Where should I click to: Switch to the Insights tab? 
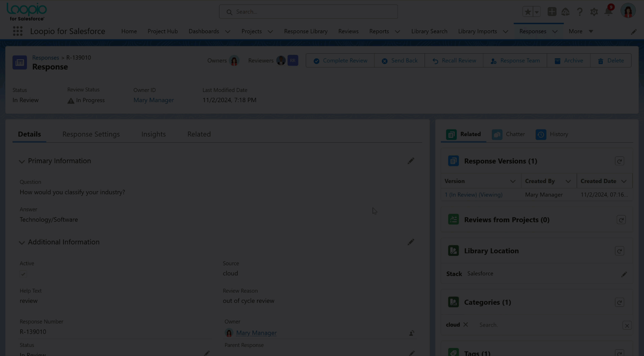coord(154,134)
